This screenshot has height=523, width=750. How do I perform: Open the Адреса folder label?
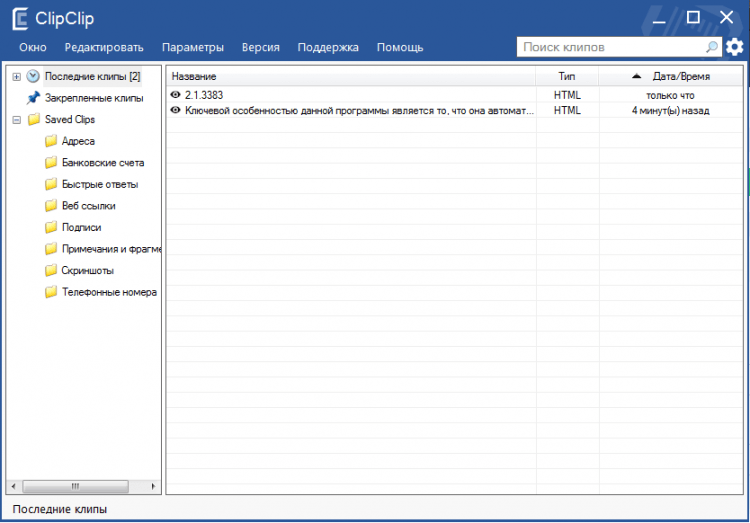[x=78, y=141]
